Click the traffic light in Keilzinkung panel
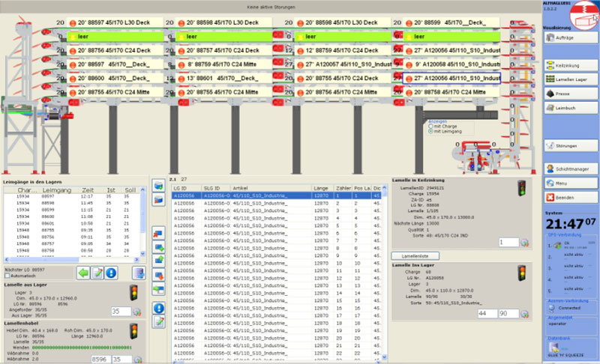This screenshot has width=600, height=364. 522,187
